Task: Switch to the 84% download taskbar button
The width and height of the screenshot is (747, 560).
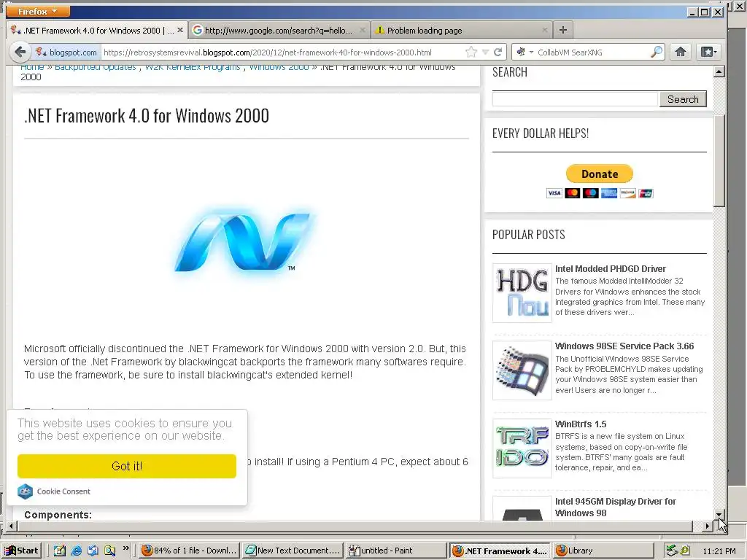Action: pyautogui.click(x=189, y=551)
